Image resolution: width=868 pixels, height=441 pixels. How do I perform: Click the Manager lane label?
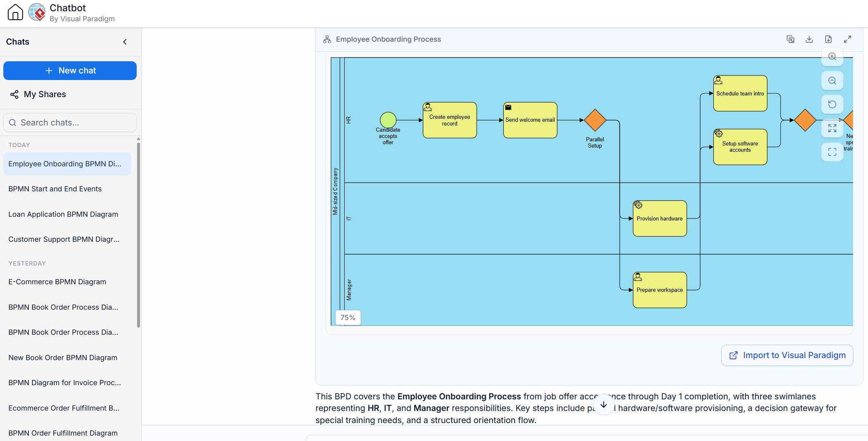point(349,290)
